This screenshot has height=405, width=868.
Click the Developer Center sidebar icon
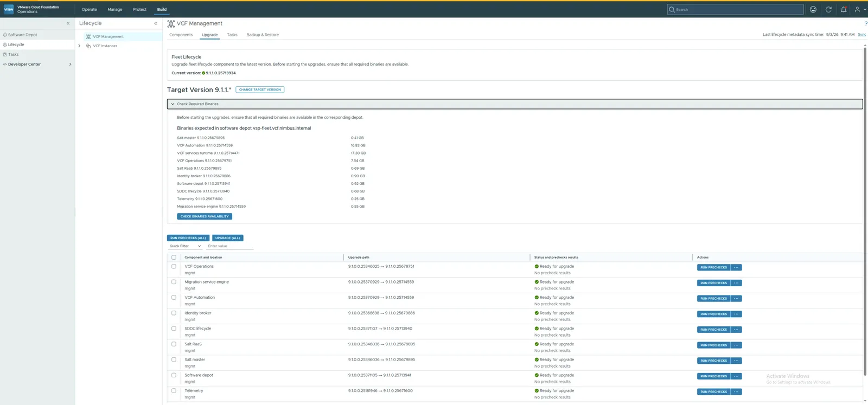(x=5, y=64)
